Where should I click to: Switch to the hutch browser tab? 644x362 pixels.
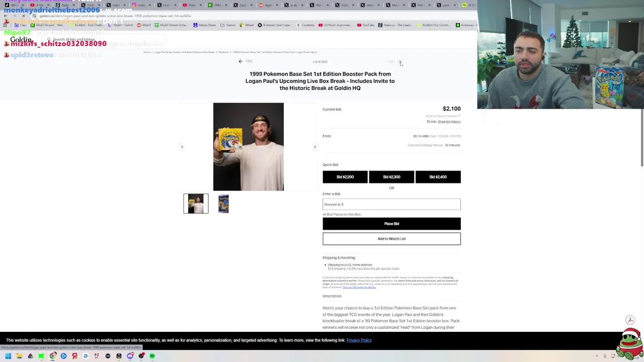(x=116, y=5)
